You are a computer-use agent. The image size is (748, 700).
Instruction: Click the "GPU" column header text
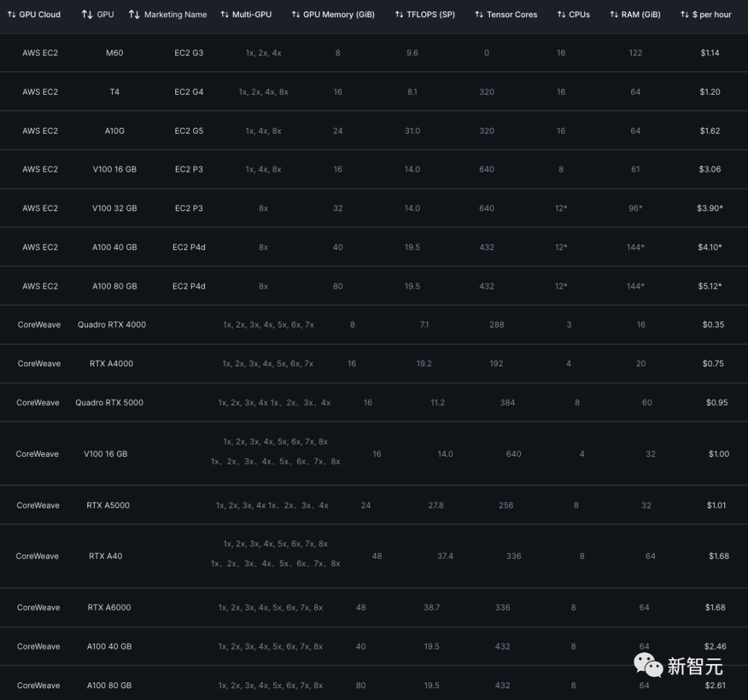click(105, 15)
